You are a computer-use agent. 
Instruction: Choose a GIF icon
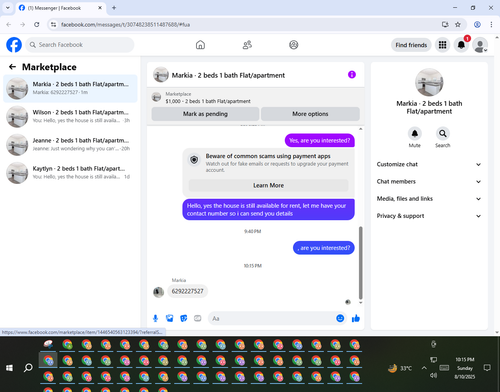click(198, 318)
